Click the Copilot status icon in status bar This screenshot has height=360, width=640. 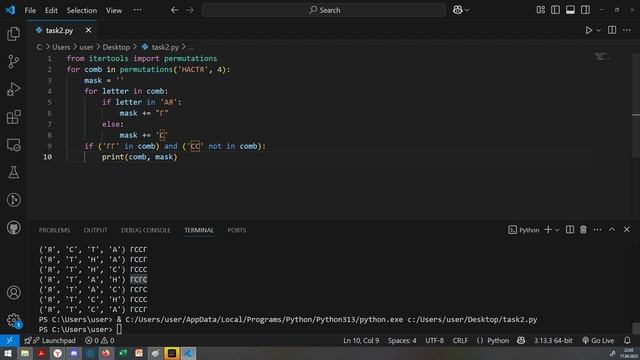tap(521, 340)
